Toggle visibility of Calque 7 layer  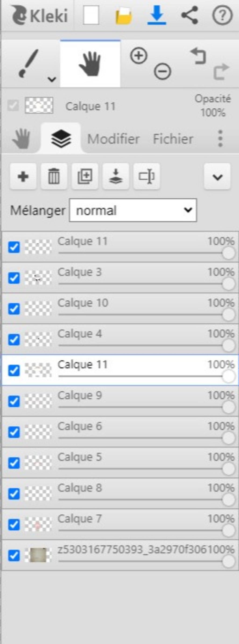click(x=14, y=525)
